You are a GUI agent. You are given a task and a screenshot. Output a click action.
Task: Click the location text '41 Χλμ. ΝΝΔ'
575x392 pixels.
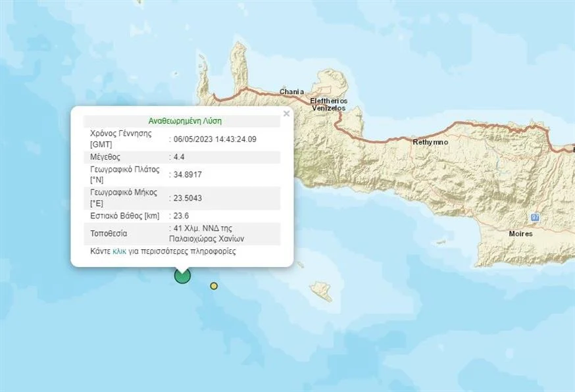(196, 229)
